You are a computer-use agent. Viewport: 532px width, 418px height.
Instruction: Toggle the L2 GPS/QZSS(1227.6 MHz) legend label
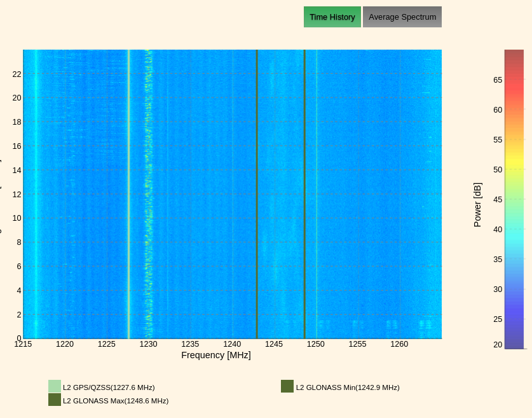pos(109,387)
